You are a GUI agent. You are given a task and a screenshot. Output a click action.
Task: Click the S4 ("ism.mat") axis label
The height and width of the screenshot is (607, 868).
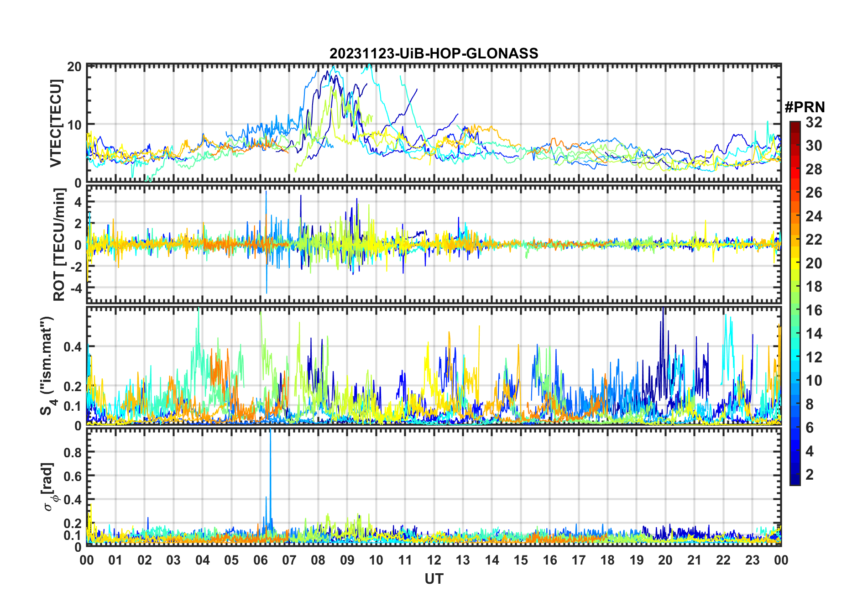47,366
